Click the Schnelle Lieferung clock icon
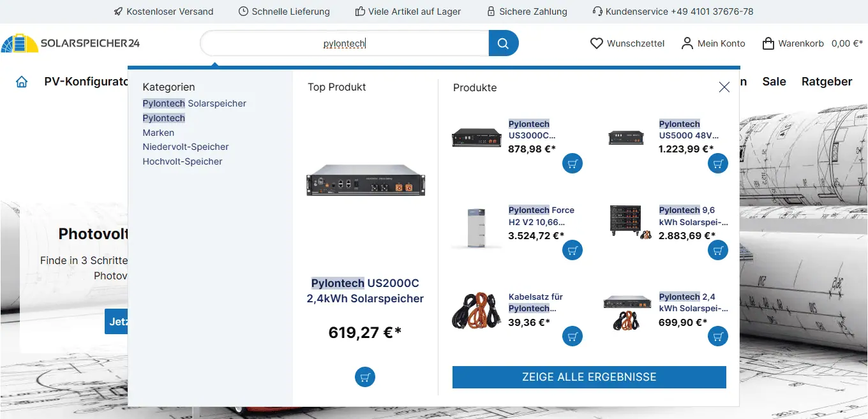This screenshot has height=419, width=868. 243,11
